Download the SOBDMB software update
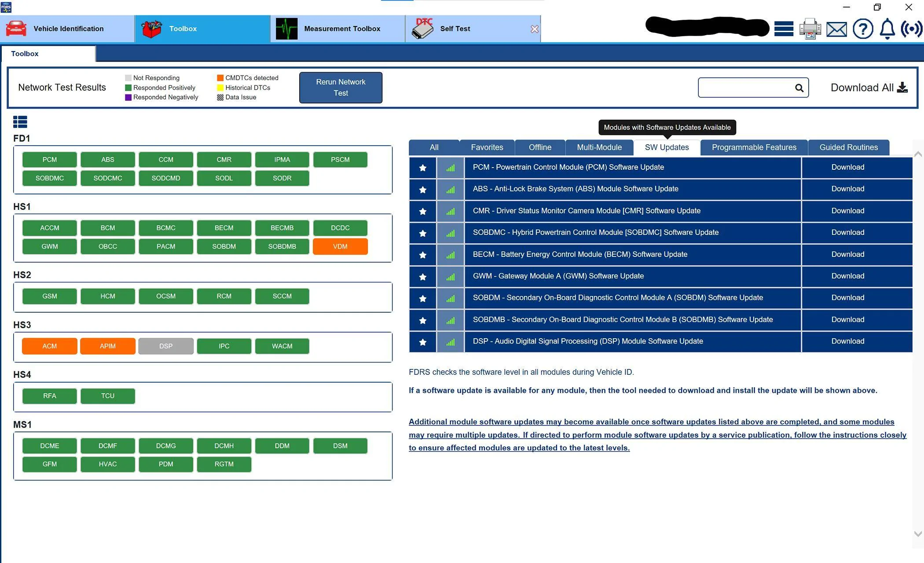Viewport: 924px width, 563px height. (x=857, y=320)
